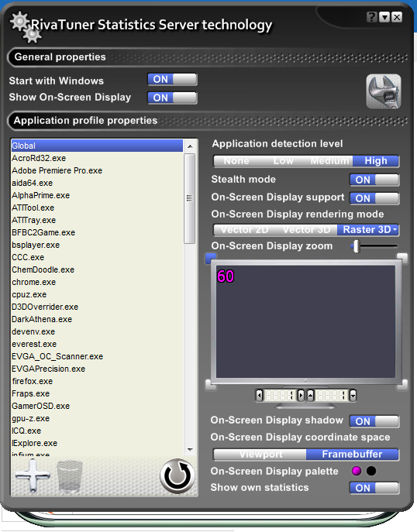417x532 pixels.
Task: Toggle Stealth mode switch
Action: pos(374,180)
